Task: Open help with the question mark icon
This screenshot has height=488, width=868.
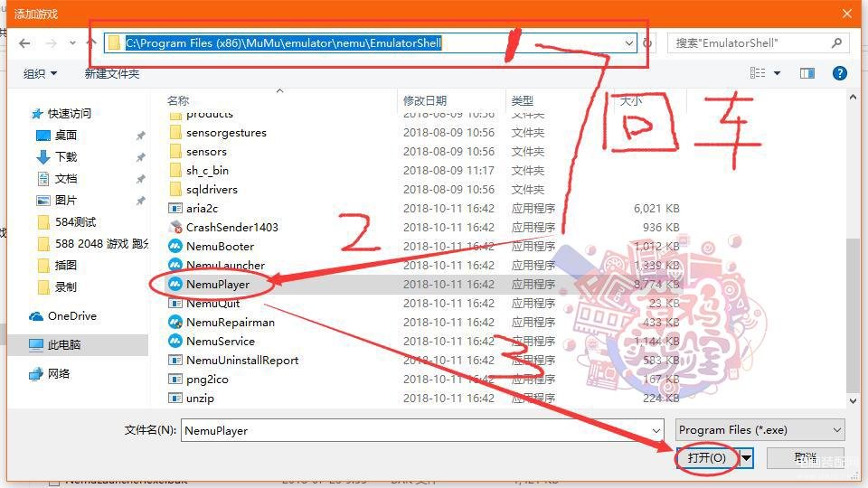Action: pyautogui.click(x=839, y=73)
